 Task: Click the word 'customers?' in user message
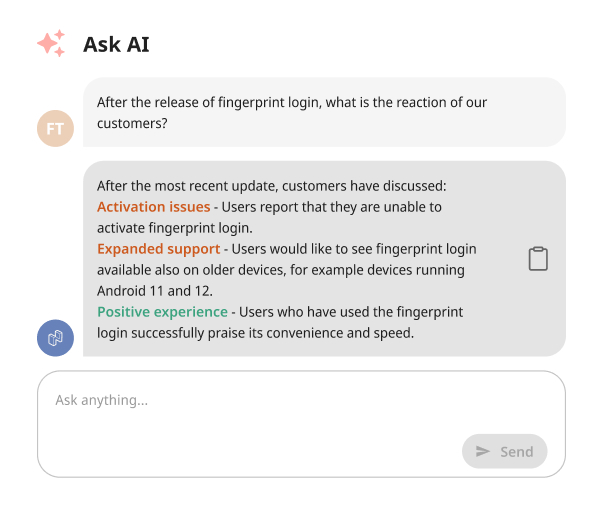(131, 124)
